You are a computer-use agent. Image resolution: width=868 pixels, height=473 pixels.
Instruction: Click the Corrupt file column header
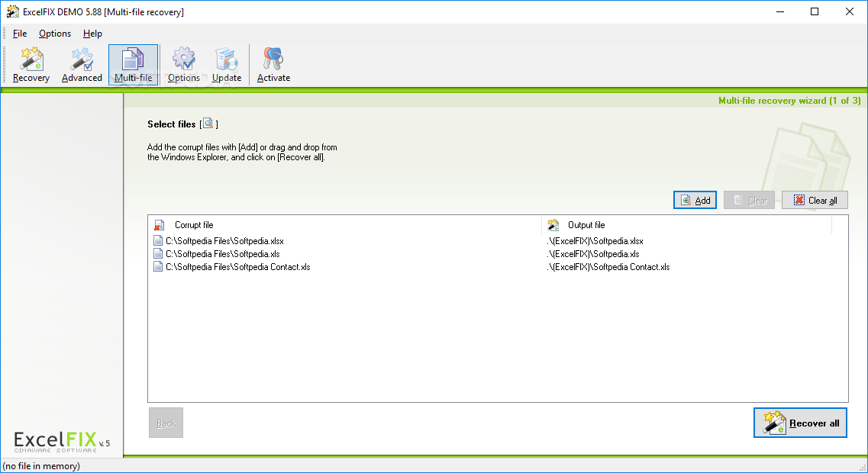pyautogui.click(x=345, y=225)
